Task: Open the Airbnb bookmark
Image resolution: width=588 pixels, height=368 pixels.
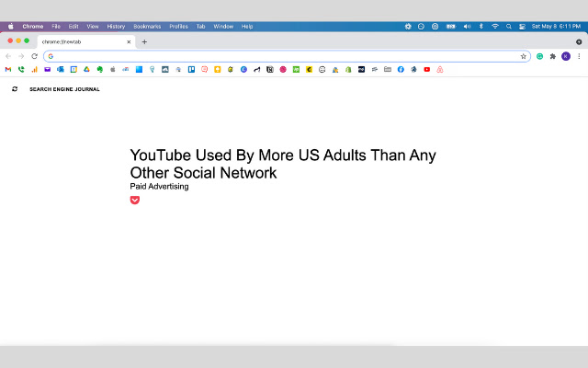Action: pyautogui.click(x=440, y=70)
